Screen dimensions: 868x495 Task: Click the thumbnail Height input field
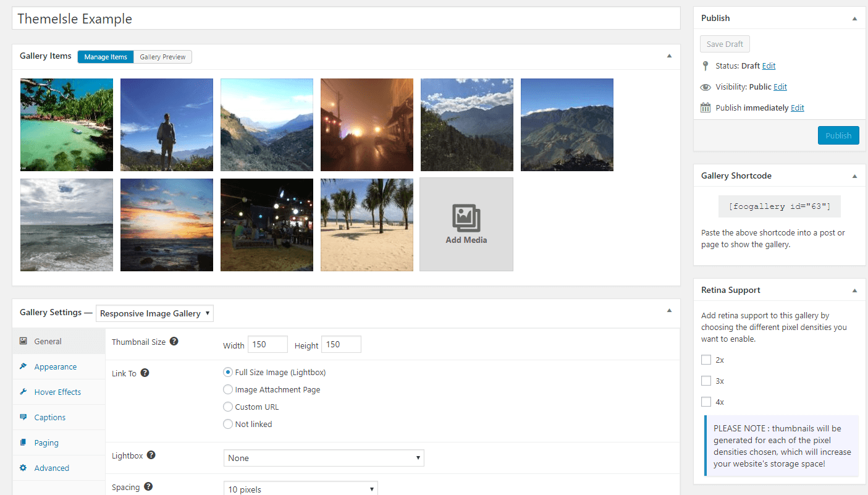(x=341, y=344)
